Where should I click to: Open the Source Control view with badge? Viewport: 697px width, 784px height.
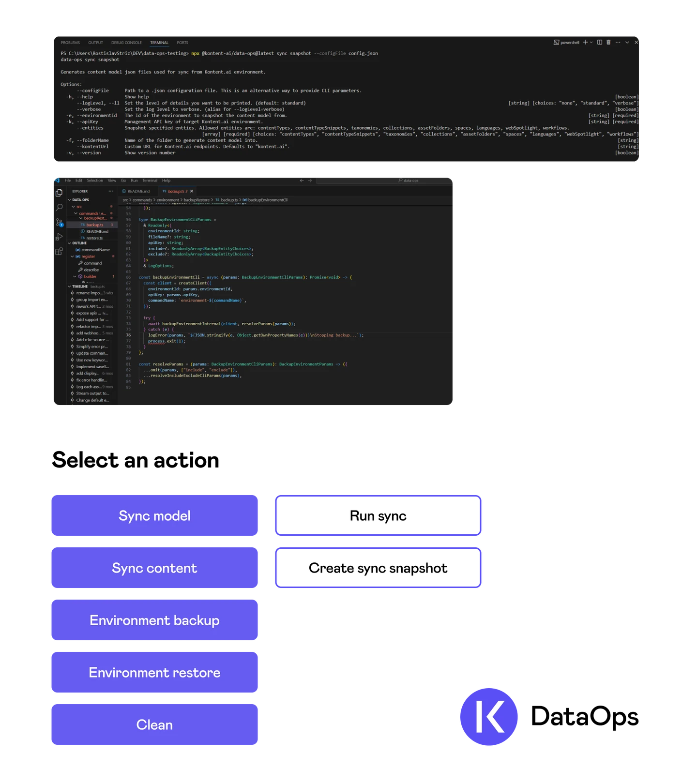coord(59,222)
